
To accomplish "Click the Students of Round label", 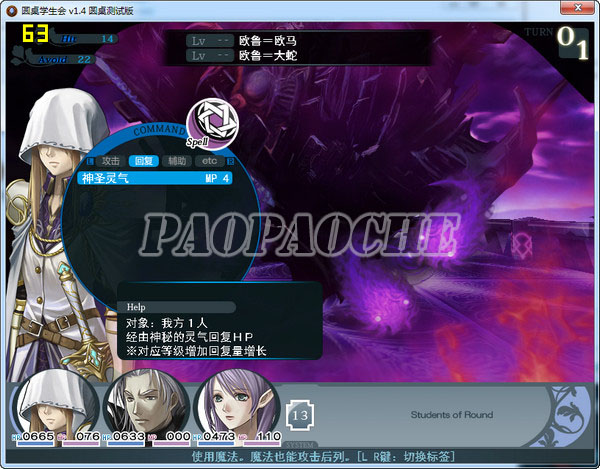I will [x=452, y=415].
